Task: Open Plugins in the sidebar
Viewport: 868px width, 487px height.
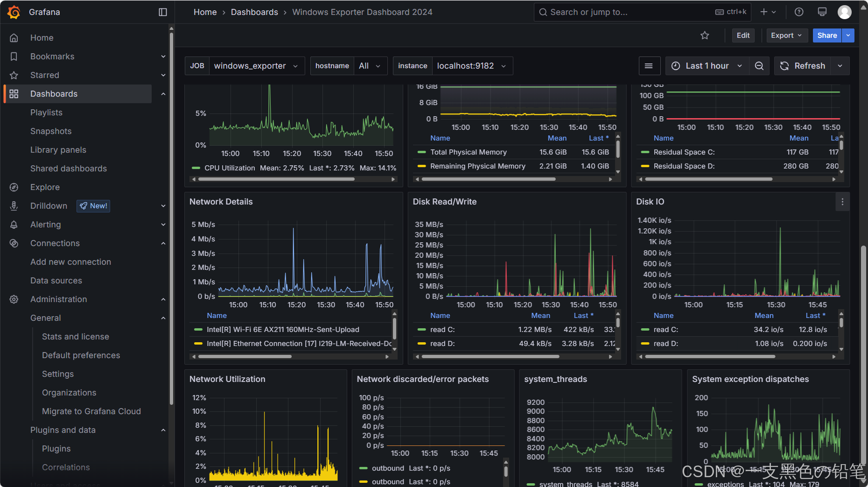Action: 56,449
